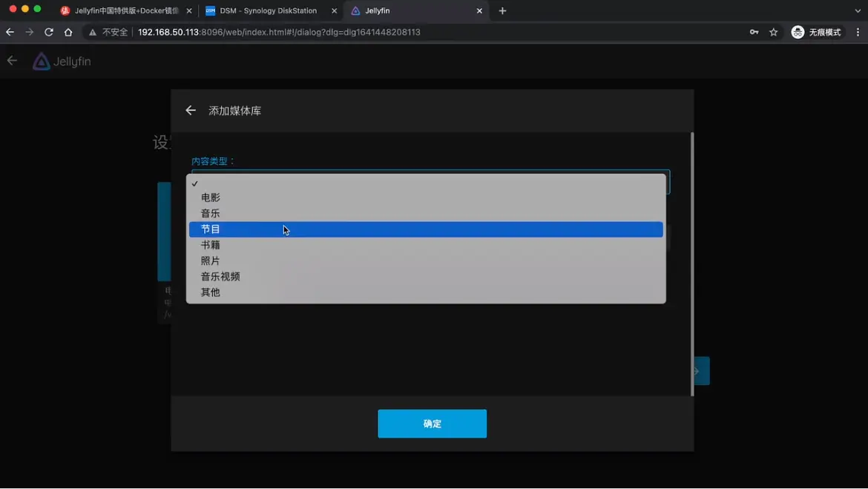Open saved passwords key icon

click(754, 32)
